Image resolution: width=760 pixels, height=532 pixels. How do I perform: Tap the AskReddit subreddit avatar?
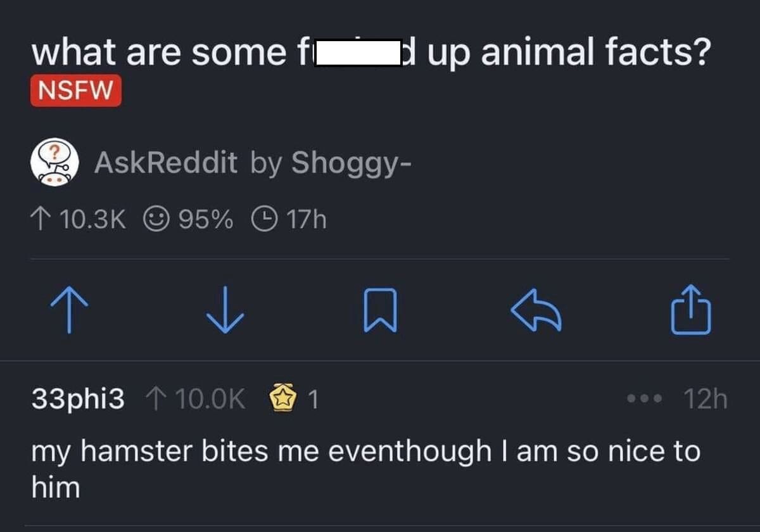click(54, 162)
